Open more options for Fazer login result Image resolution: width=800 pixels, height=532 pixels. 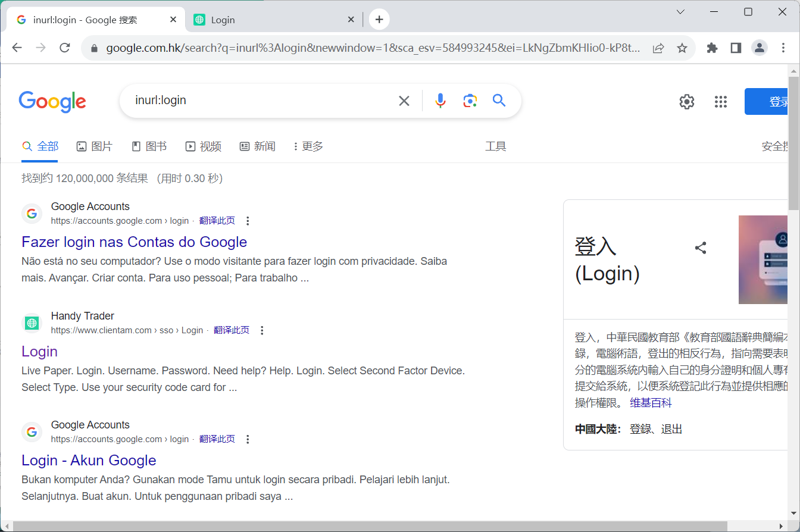click(248, 221)
